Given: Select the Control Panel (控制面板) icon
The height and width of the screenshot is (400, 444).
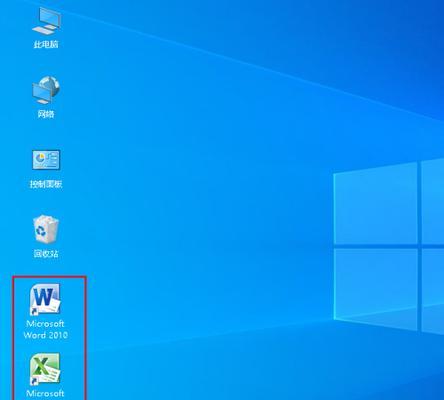Looking at the screenshot, I should click(46, 160).
